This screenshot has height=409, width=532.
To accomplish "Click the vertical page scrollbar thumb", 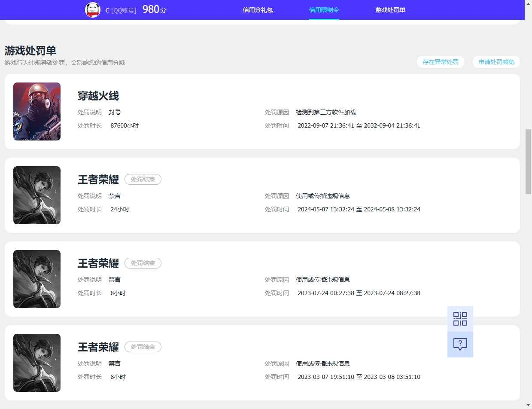I will pos(529,162).
